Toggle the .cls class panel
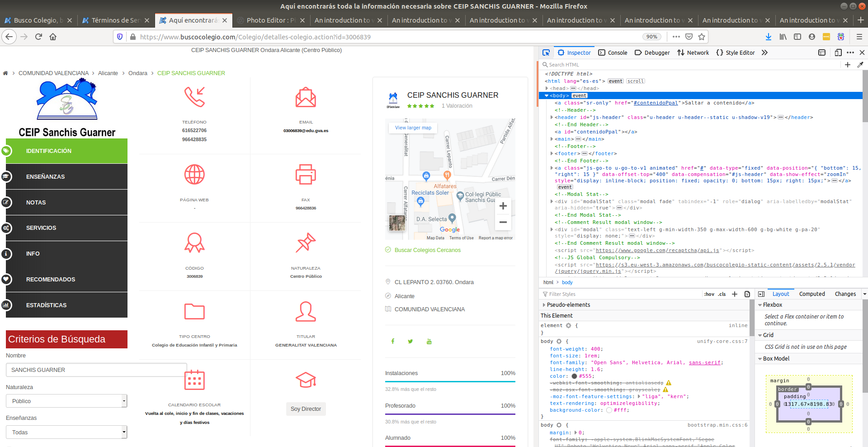This screenshot has width=868, height=447. [722, 294]
